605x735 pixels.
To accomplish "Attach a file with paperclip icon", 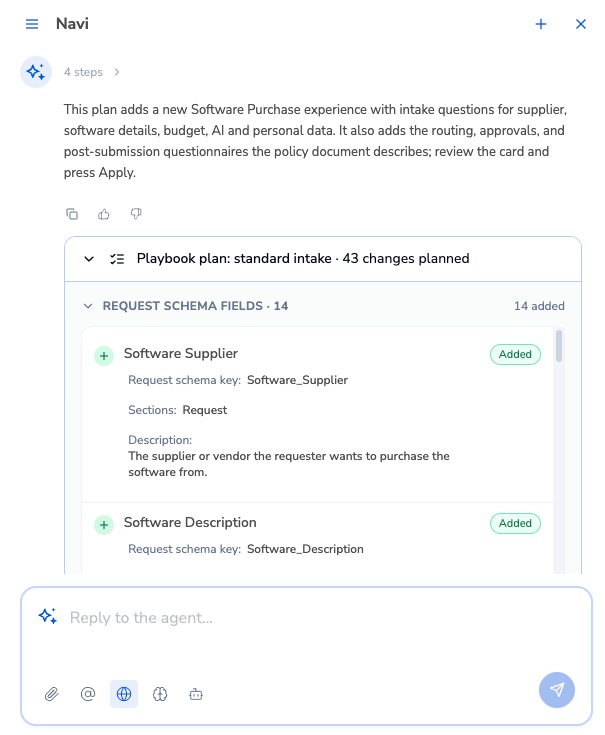I will click(52, 694).
